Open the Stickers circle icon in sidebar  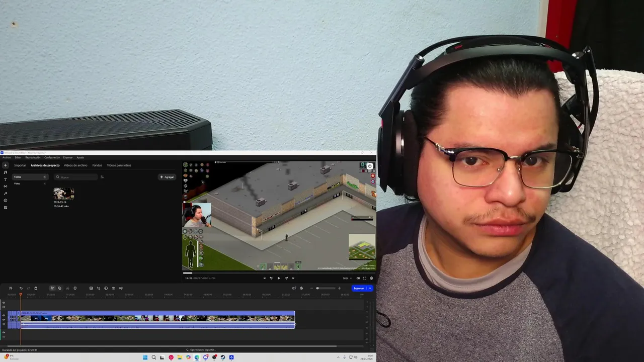coord(6,201)
